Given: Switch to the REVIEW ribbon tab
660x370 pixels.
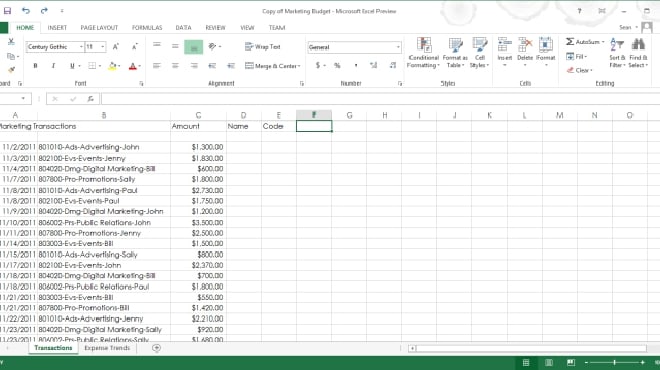Looking at the screenshot, I should click(x=215, y=28).
